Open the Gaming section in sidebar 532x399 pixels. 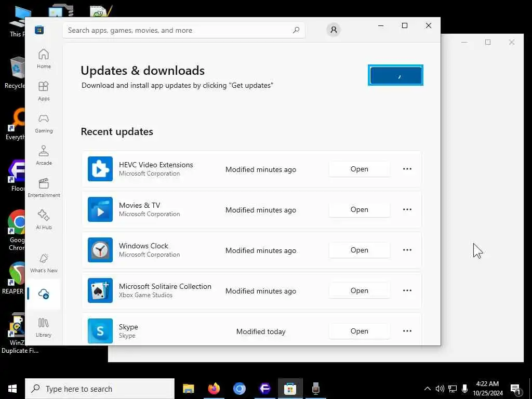[44, 123]
